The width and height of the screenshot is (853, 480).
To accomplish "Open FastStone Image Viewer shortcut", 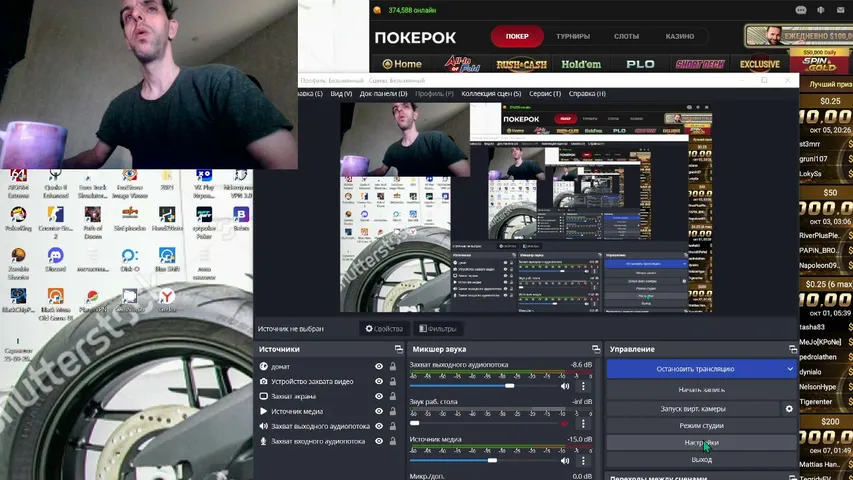I will [129, 183].
